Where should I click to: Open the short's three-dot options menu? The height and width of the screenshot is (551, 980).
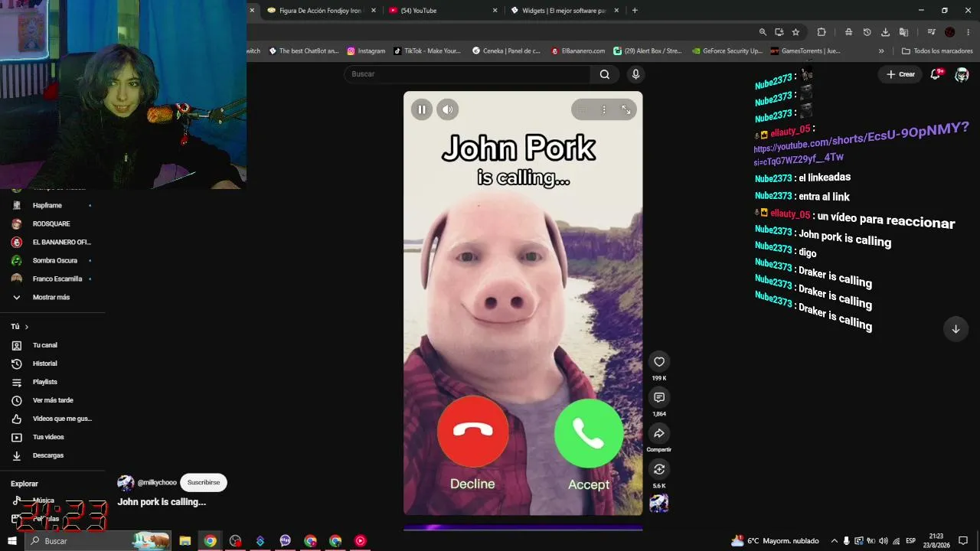(604, 109)
